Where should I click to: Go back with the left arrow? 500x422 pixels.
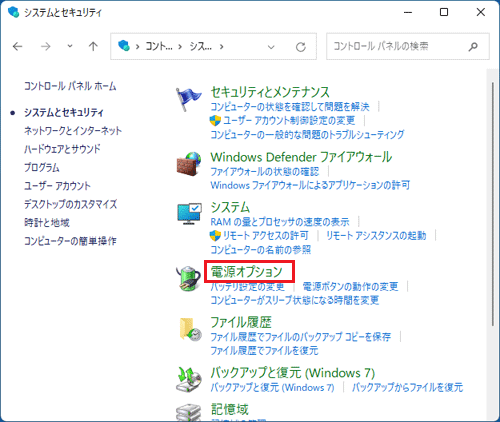(17, 46)
